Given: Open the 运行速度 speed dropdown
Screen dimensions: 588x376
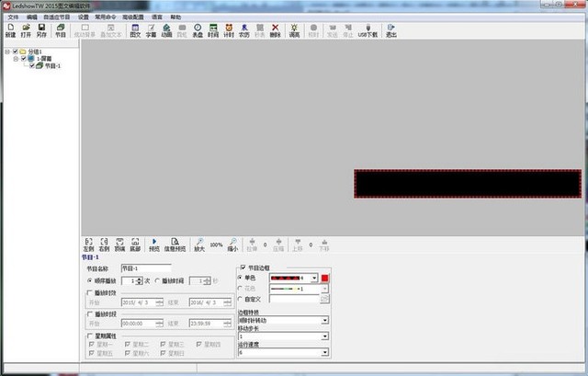Looking at the screenshot, I should 324,352.
